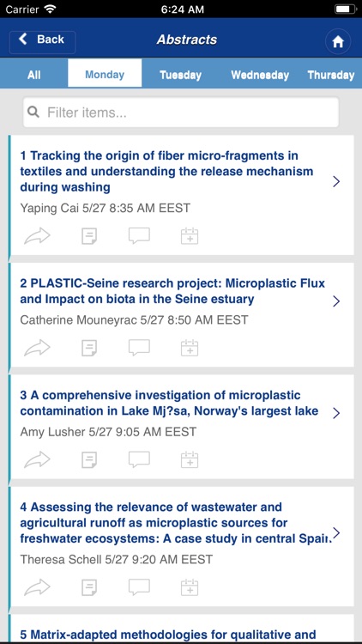362x644 pixels.
Task: Focus the Filter items search field
Action: point(181,112)
